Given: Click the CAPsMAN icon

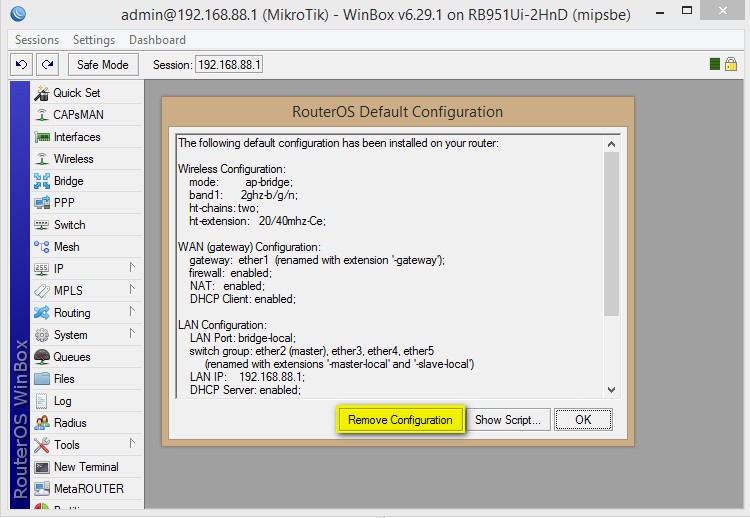Looking at the screenshot, I should [42, 115].
